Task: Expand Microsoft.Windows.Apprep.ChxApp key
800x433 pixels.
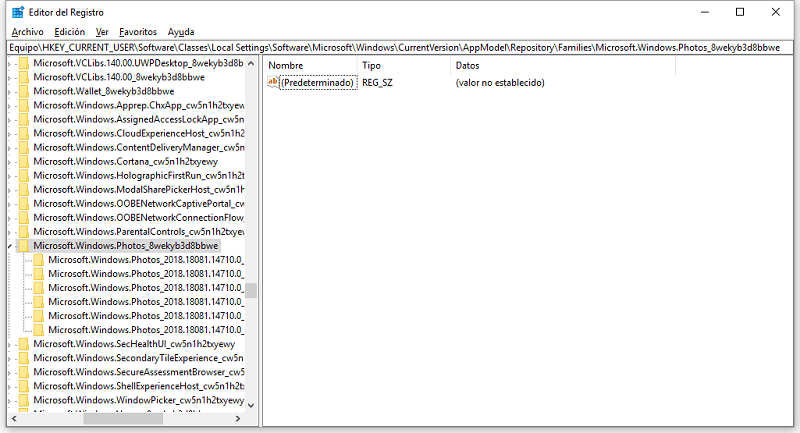Action: [x=10, y=106]
